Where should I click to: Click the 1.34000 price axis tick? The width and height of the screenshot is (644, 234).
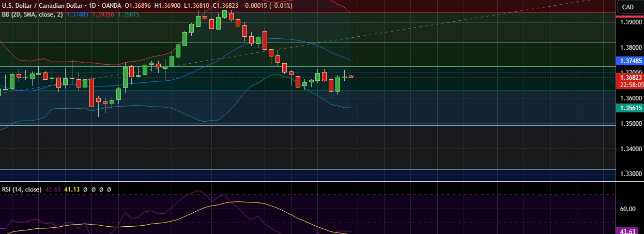pyautogui.click(x=630, y=149)
